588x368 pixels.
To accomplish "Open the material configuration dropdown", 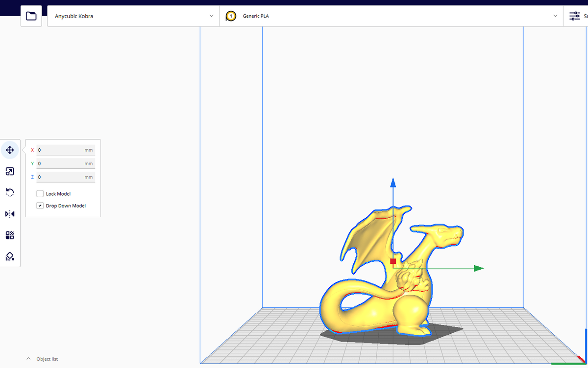I will point(555,16).
